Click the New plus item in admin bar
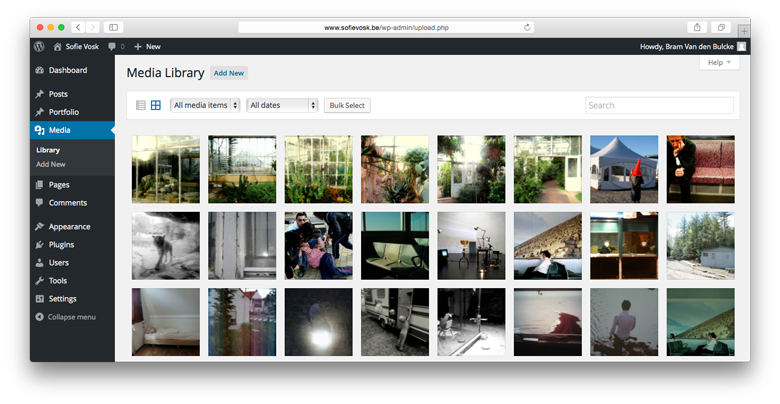780x404 pixels. pos(147,46)
